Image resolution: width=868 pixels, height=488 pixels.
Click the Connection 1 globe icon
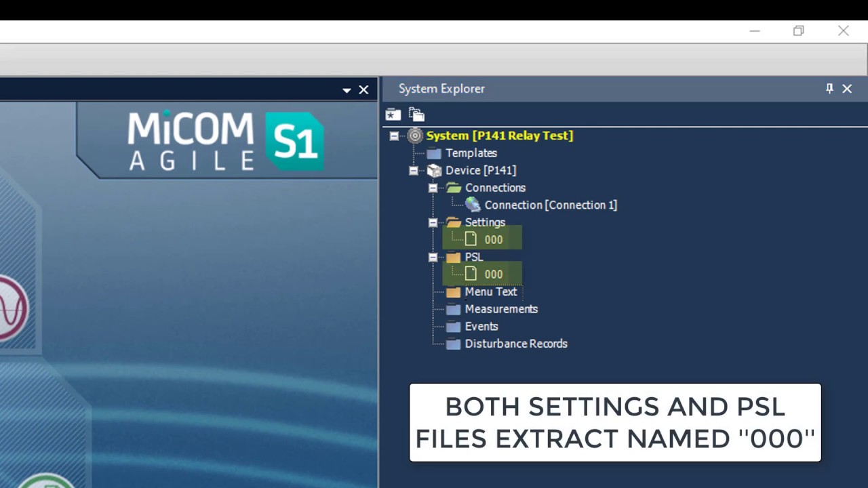473,205
